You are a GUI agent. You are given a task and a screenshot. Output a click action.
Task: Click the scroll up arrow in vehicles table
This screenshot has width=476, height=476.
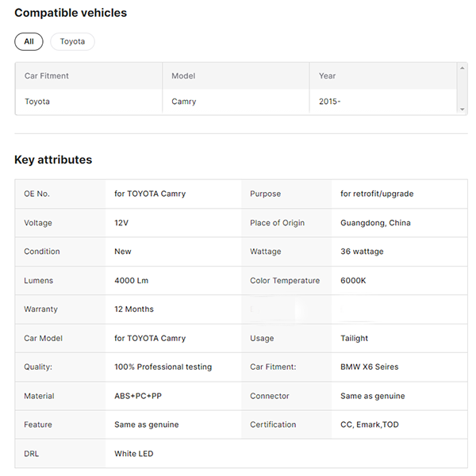click(x=463, y=68)
